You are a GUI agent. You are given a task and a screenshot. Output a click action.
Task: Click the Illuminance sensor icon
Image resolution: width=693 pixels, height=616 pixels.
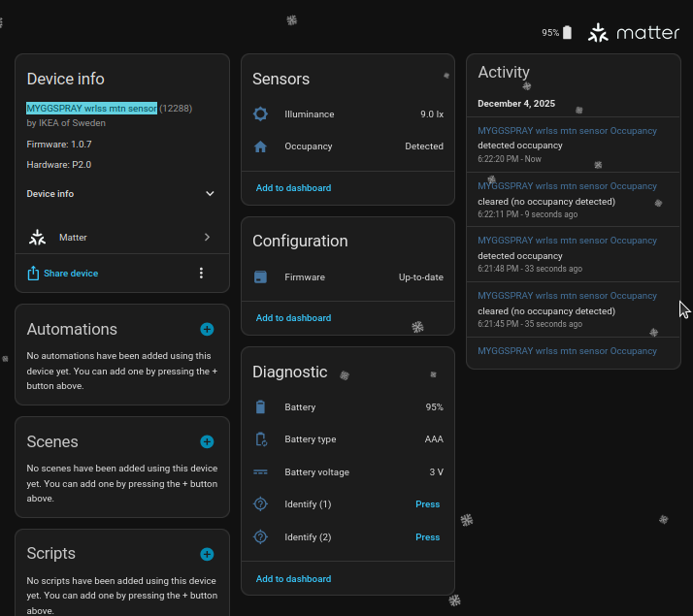[260, 114]
